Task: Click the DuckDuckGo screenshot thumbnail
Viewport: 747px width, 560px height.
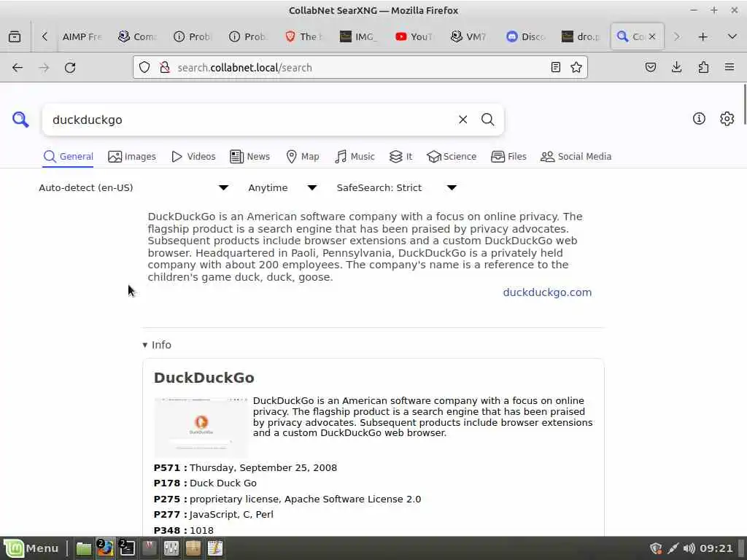Action: pos(201,427)
